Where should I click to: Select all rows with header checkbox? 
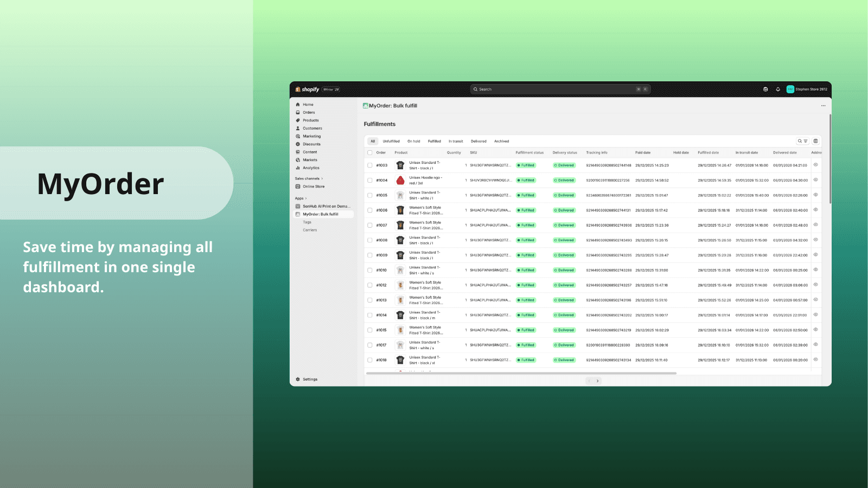[370, 152]
